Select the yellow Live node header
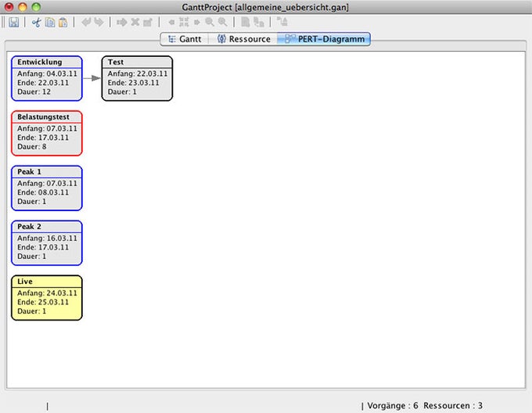Image resolution: width=532 pixels, height=413 pixels. (x=47, y=282)
